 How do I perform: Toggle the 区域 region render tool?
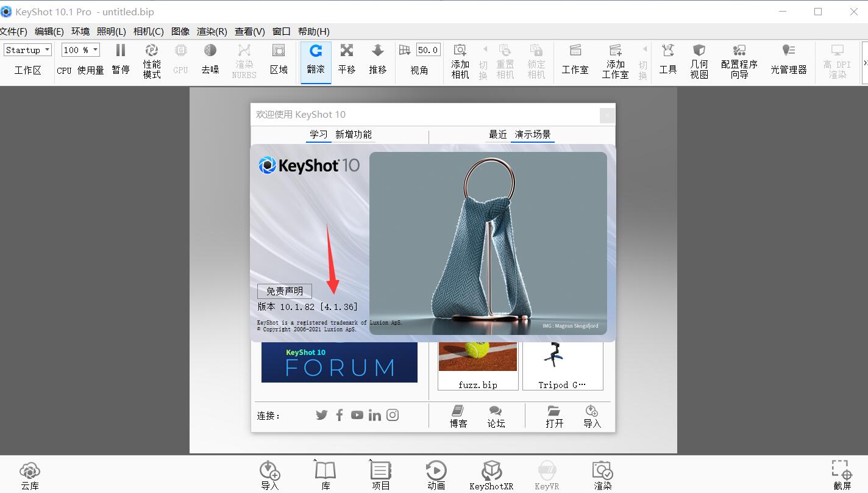pyautogui.click(x=279, y=60)
